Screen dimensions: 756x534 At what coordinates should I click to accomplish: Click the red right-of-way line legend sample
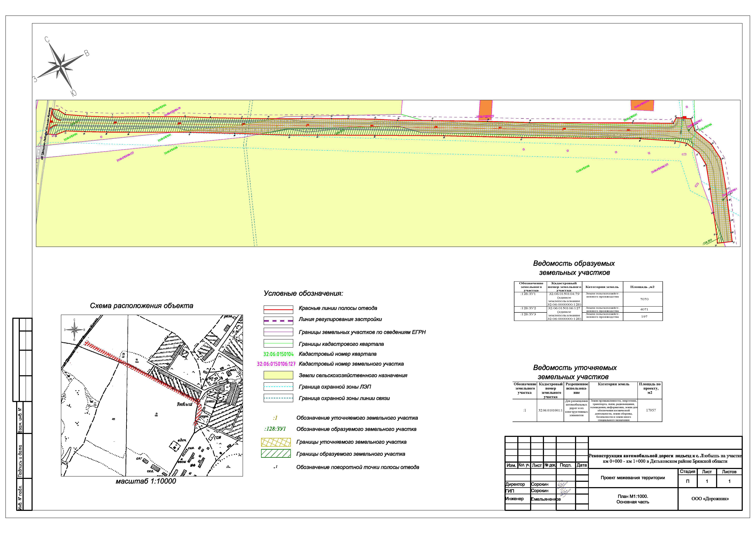pyautogui.click(x=278, y=309)
